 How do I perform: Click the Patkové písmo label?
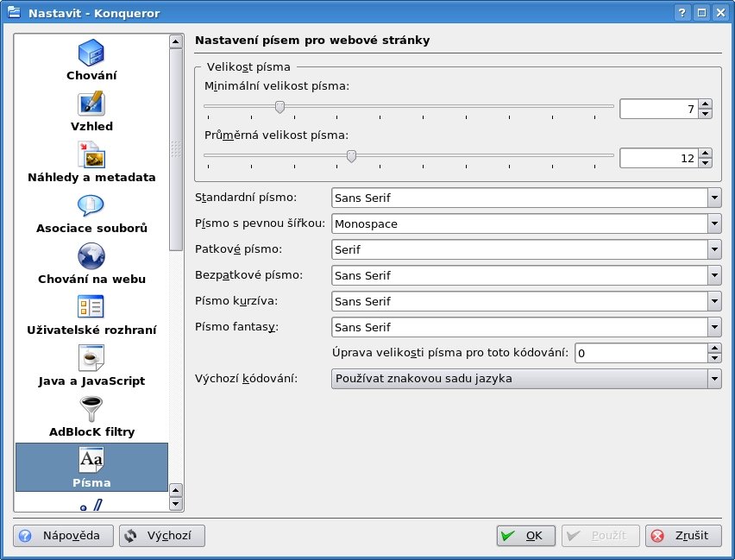coord(239,249)
